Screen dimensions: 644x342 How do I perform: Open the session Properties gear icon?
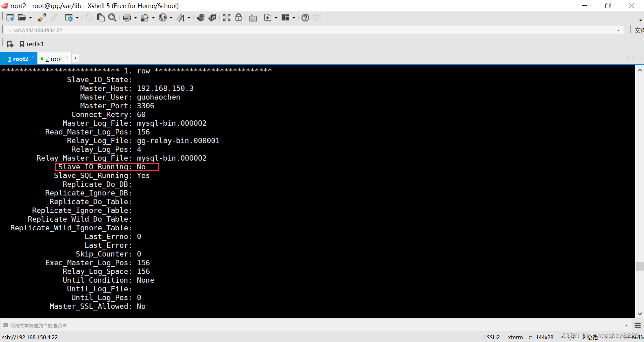(x=69, y=17)
